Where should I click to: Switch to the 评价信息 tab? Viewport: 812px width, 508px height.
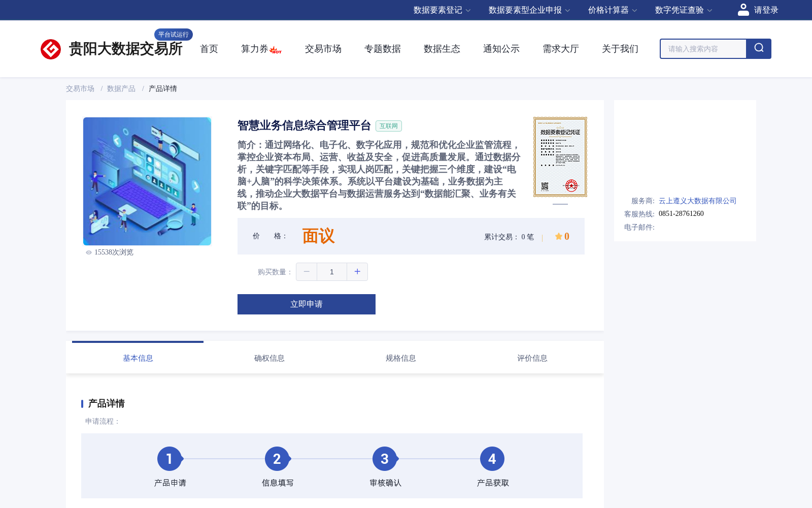(x=532, y=358)
